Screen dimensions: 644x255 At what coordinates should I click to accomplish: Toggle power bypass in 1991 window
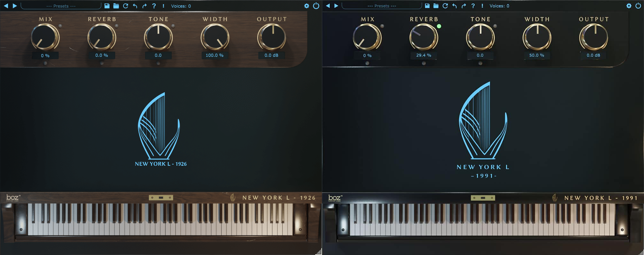click(638, 6)
